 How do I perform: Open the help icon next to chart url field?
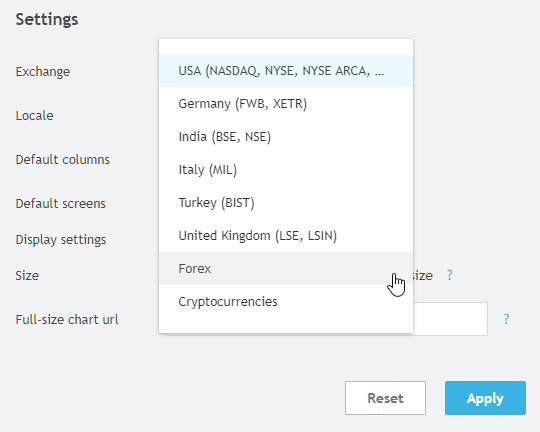506,319
